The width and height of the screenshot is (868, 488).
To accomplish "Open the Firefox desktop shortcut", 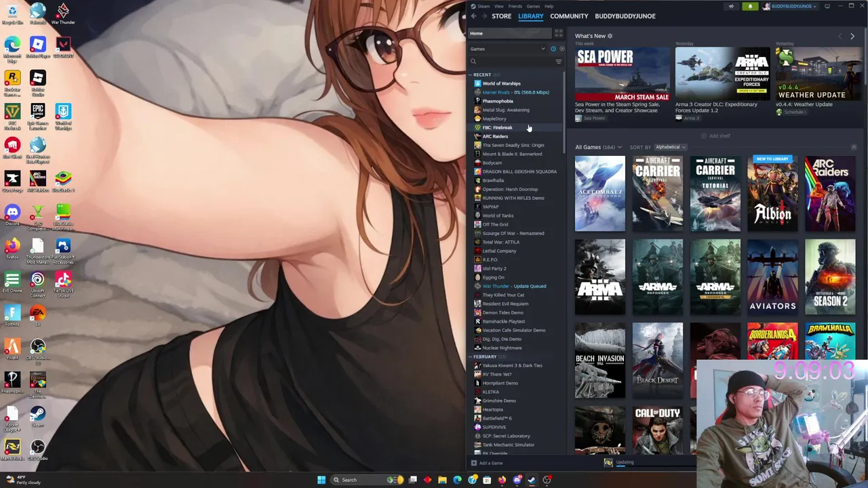I will (x=12, y=249).
